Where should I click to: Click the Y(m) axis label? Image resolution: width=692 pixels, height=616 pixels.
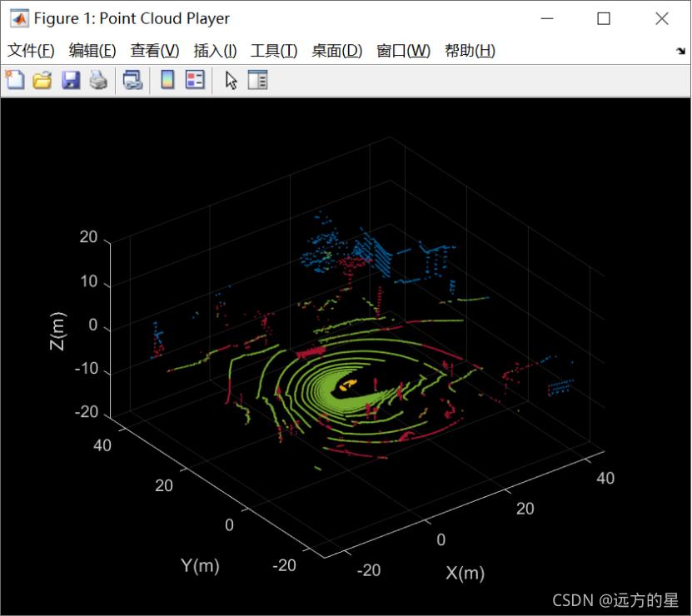pos(200,565)
